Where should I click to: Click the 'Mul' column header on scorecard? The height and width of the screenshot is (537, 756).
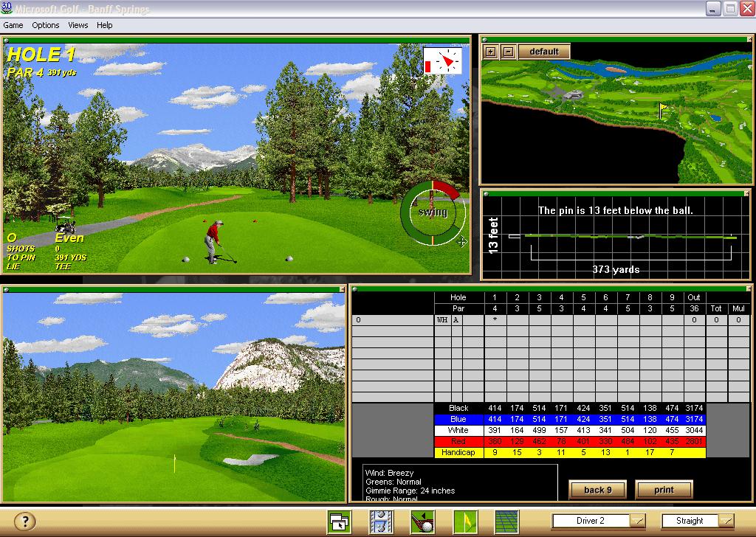(738, 308)
